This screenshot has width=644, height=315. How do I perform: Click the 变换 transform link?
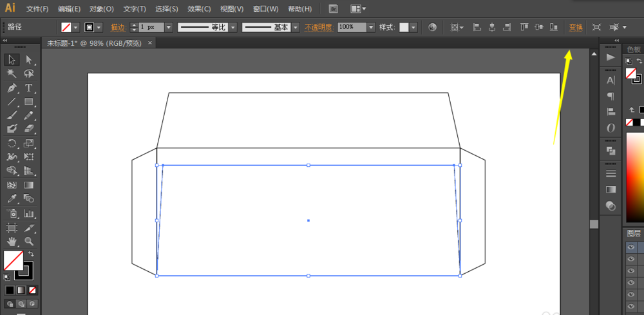[x=576, y=28]
